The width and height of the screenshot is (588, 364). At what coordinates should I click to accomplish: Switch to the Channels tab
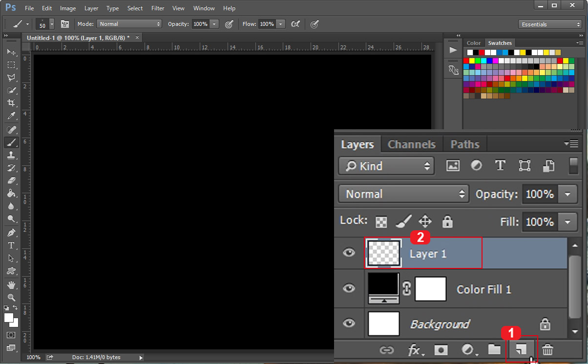pos(412,144)
